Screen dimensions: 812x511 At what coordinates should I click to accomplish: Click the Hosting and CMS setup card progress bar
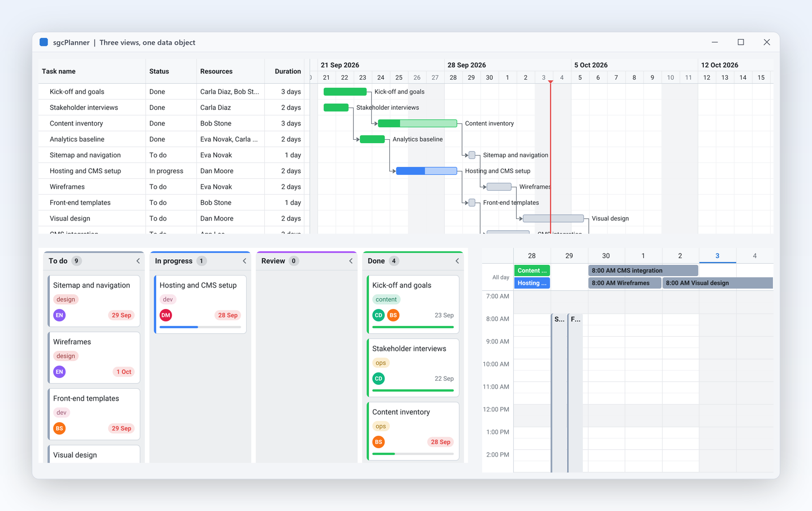(200, 327)
